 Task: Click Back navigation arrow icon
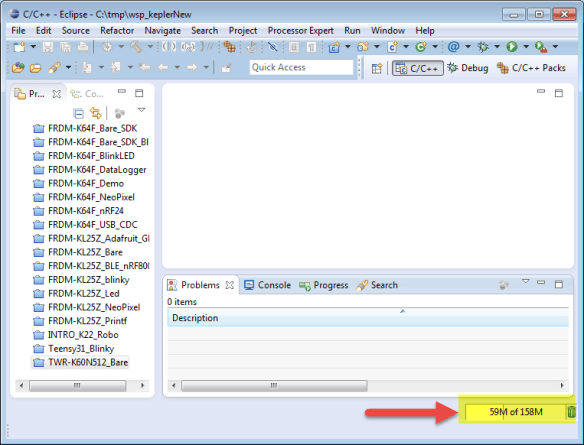tap(163, 68)
